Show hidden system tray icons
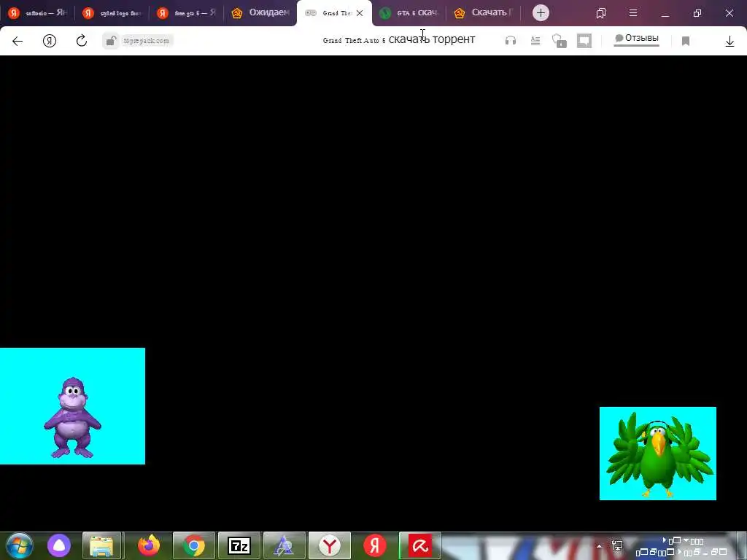The width and height of the screenshot is (747, 560). click(x=599, y=546)
